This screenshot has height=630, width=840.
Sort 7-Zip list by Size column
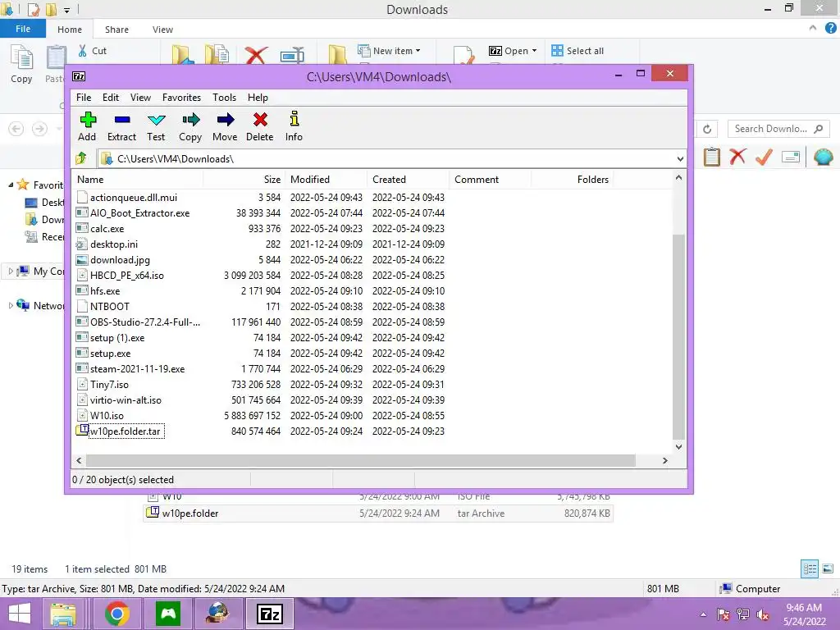tap(244, 180)
